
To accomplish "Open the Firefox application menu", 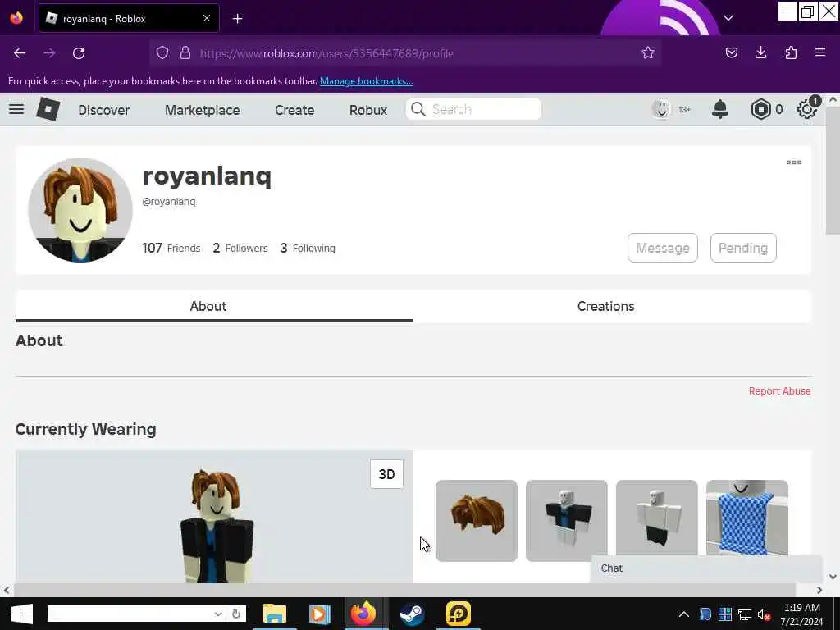I will [820, 52].
